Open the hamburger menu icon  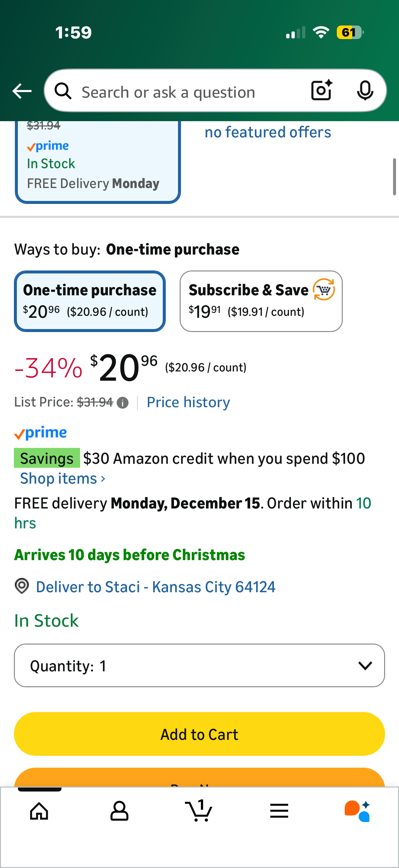[x=279, y=811]
